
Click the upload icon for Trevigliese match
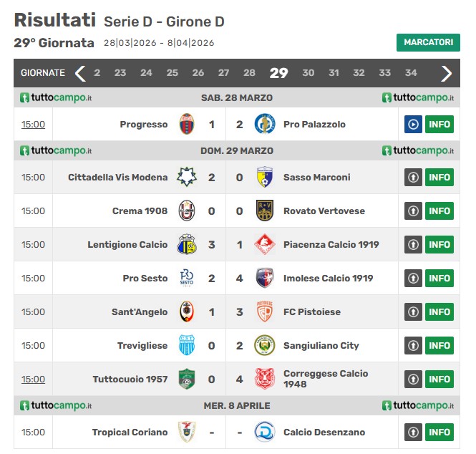[x=413, y=345]
